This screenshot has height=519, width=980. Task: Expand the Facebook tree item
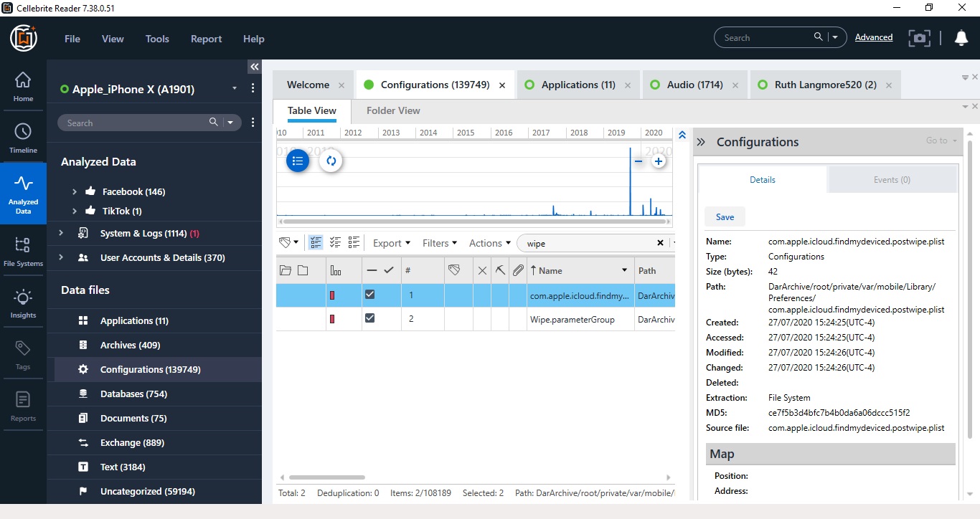pyautogui.click(x=73, y=191)
